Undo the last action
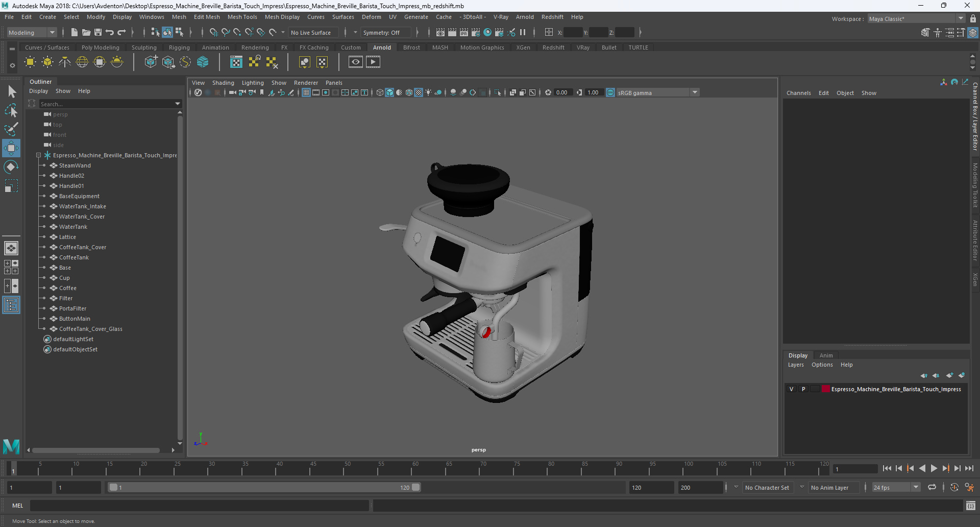This screenshot has width=980, height=527. click(110, 32)
